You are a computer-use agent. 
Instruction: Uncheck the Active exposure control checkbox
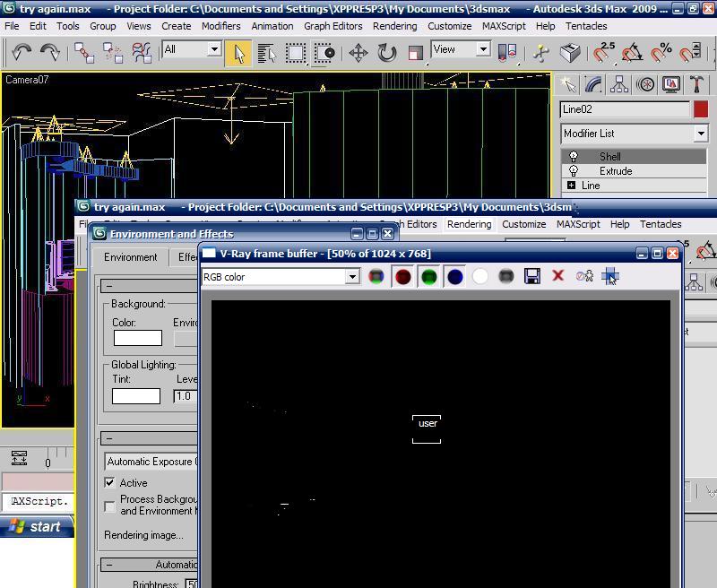109,483
